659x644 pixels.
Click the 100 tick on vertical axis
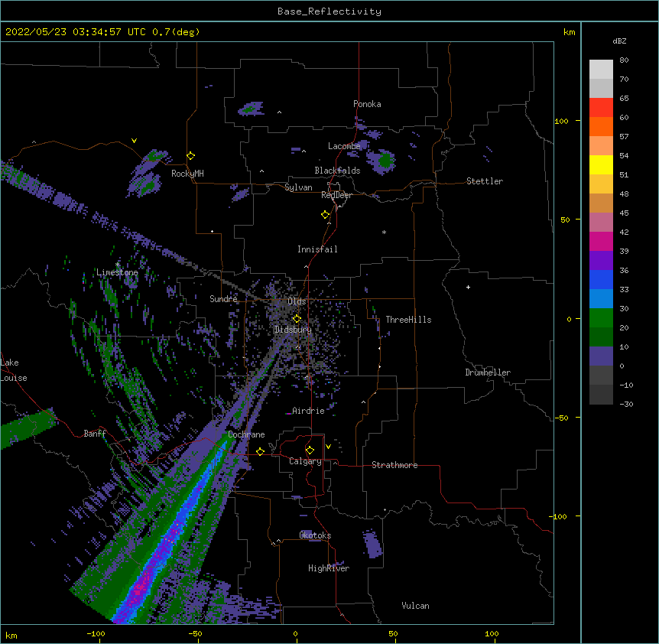[x=561, y=121]
